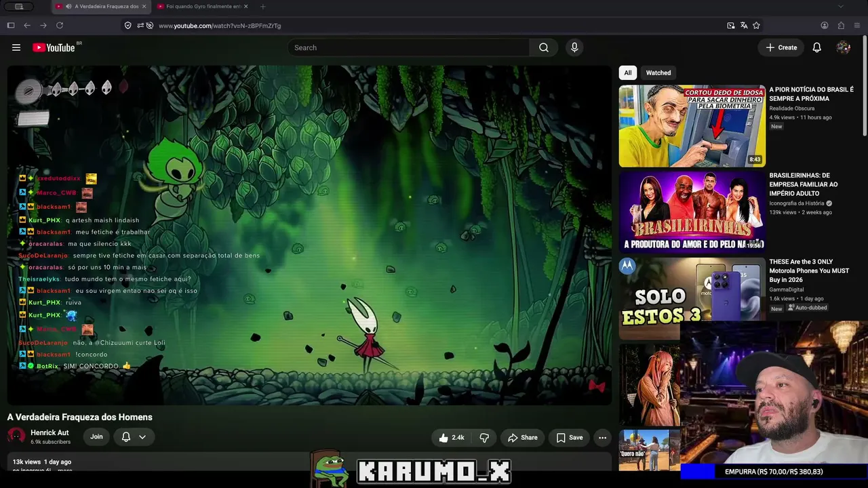Save the video to a playlist
The height and width of the screenshot is (488, 868).
[570, 438]
